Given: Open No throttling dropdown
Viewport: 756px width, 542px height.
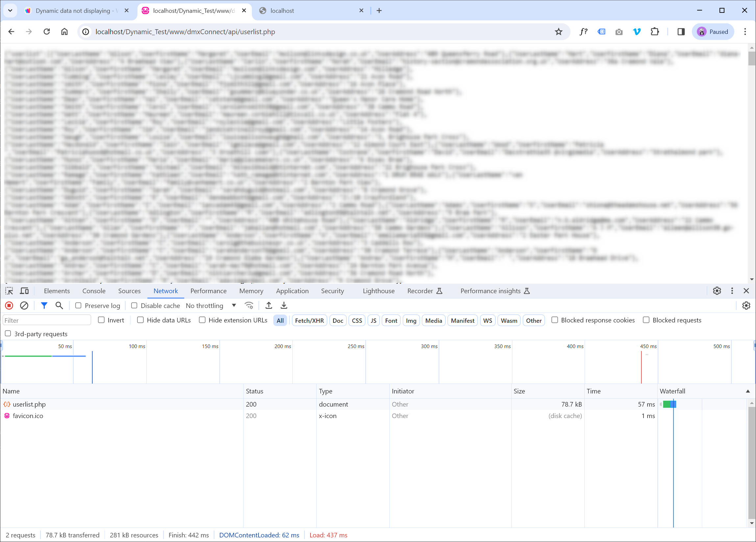Looking at the screenshot, I should tap(211, 305).
